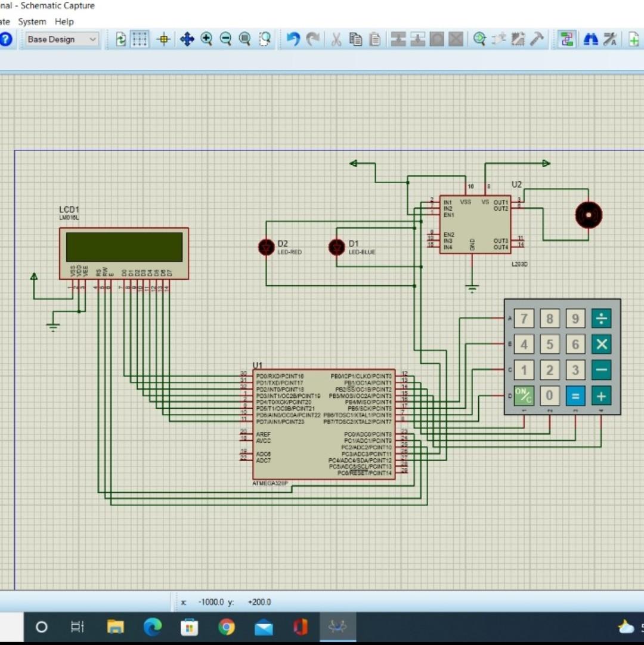This screenshot has width=644, height=645.
Task: Launch Google Chrome from the taskbar
Action: pos(226,627)
